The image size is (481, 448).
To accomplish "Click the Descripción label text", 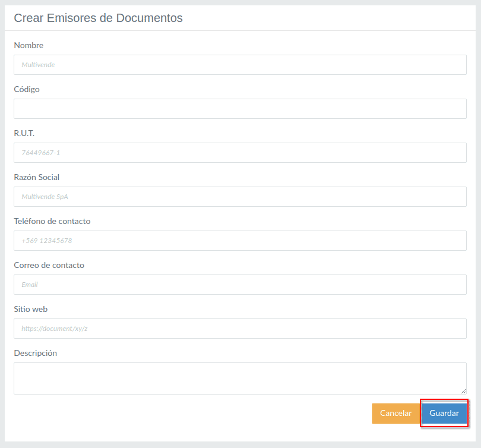I will coord(36,353).
